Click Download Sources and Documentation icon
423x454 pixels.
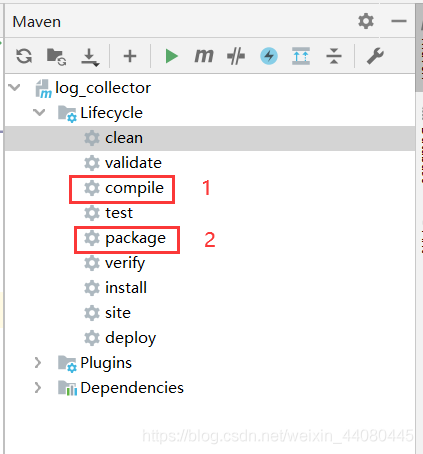(90, 57)
